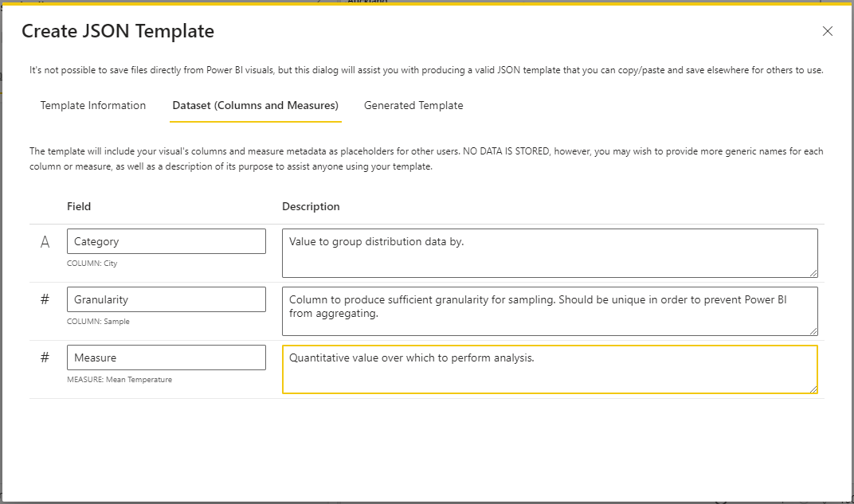Edit the Measure field name input

click(166, 357)
